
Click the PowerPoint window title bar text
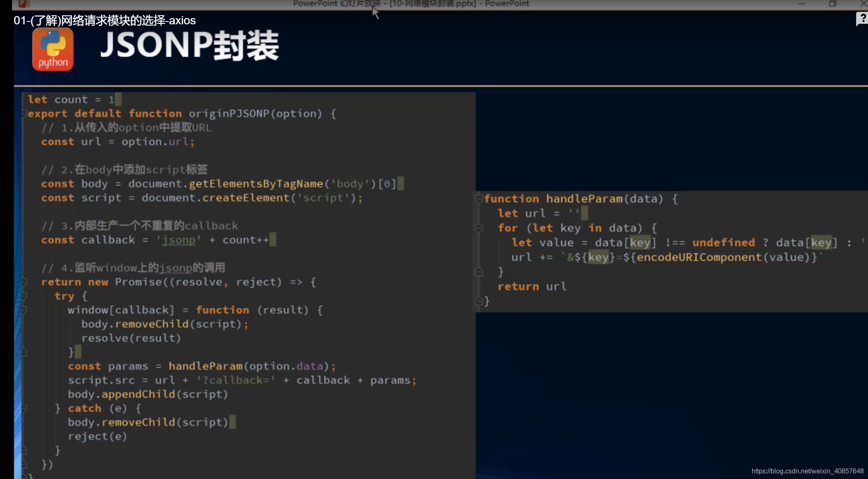(411, 4)
